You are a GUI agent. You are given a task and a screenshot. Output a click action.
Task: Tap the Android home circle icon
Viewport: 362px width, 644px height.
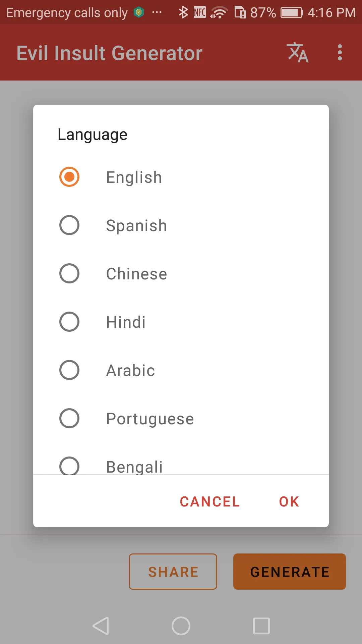pos(181,626)
